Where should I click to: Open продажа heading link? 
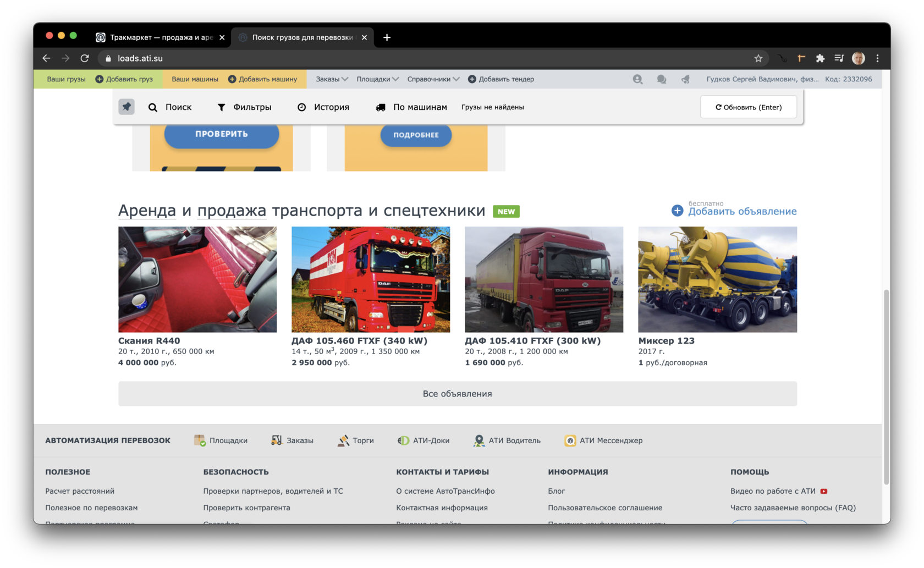coord(232,211)
